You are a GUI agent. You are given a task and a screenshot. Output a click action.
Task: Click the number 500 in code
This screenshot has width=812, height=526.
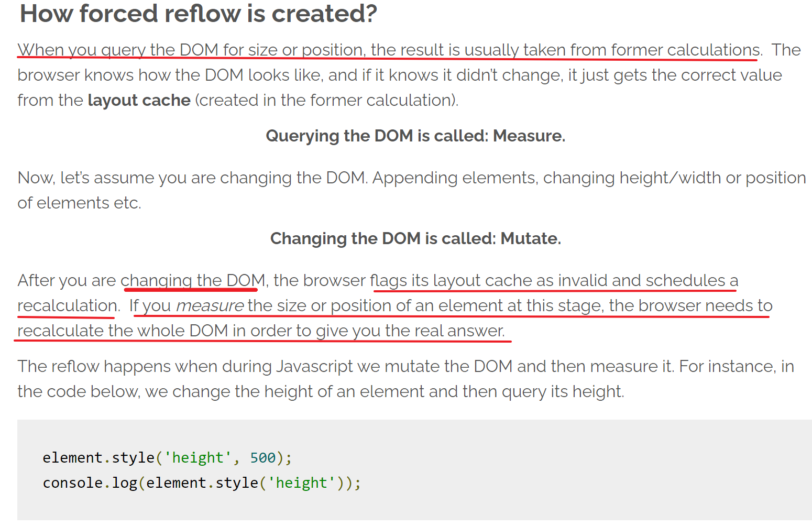tap(263, 458)
